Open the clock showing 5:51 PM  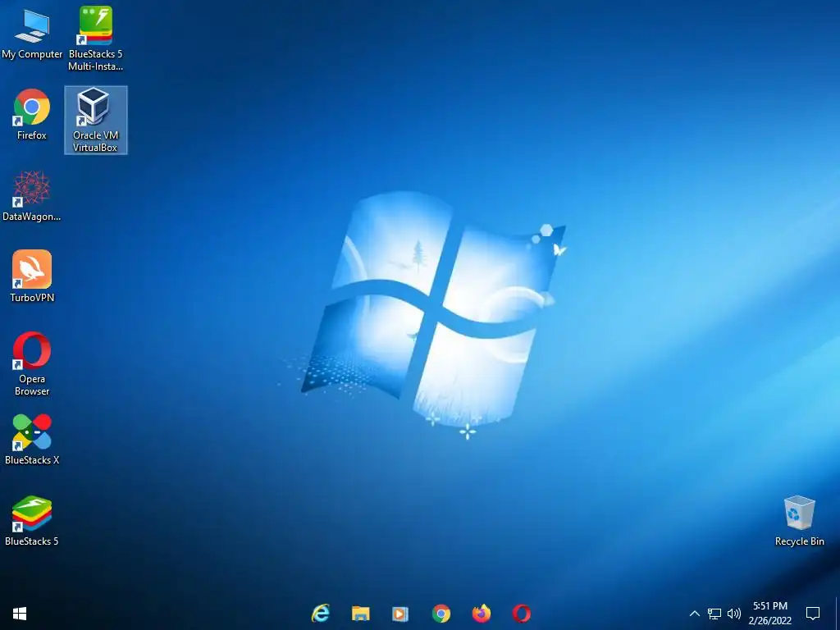pos(770,614)
